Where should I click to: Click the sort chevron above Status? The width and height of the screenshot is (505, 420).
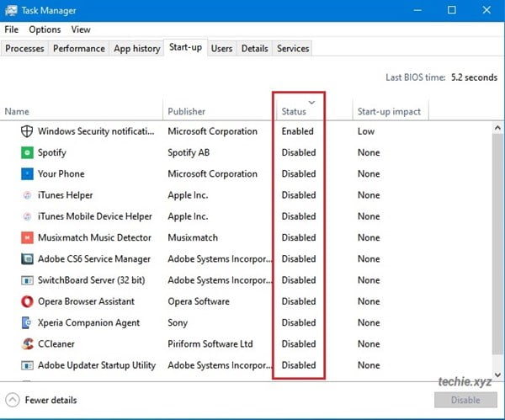[x=311, y=103]
